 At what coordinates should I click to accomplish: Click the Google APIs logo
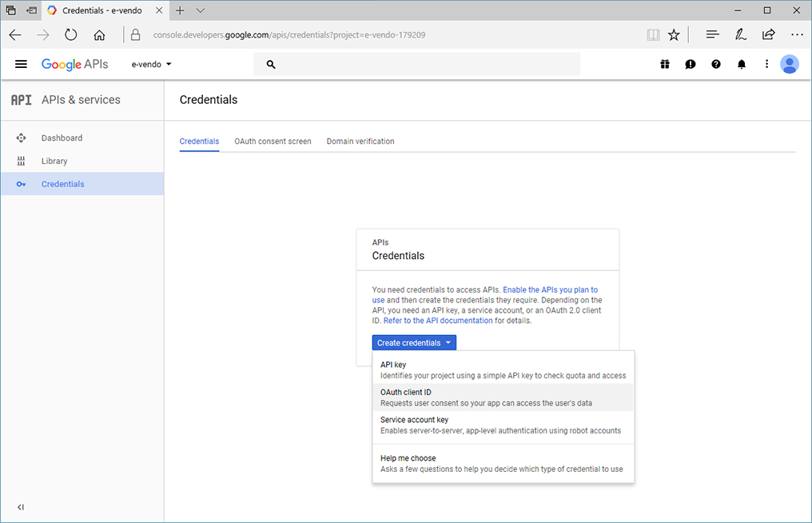[x=74, y=64]
